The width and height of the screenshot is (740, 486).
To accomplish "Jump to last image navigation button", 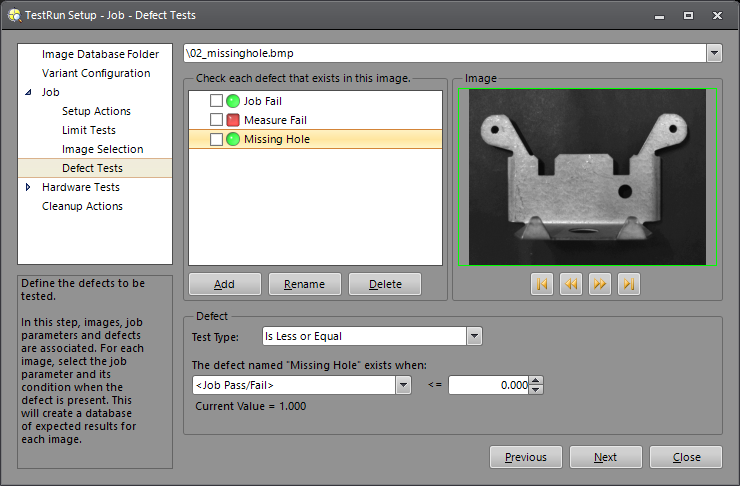I will point(628,284).
